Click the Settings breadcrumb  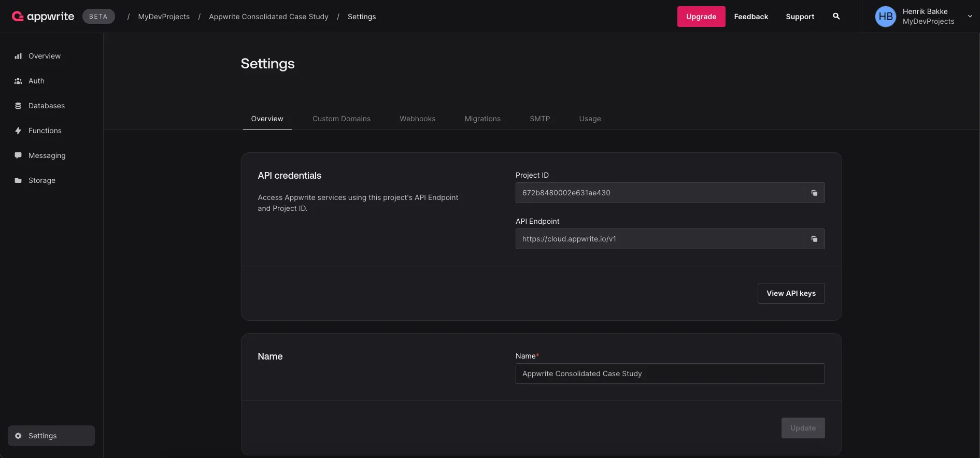coord(362,17)
